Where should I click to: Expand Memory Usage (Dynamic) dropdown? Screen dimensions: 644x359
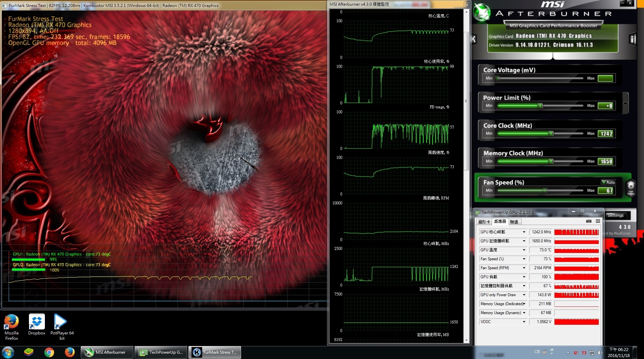click(524, 313)
